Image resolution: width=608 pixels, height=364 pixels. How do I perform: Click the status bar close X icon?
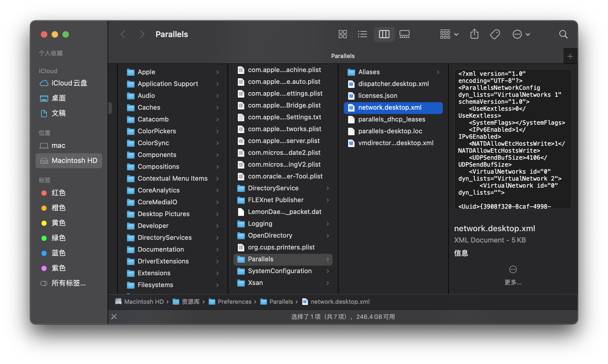tap(114, 316)
